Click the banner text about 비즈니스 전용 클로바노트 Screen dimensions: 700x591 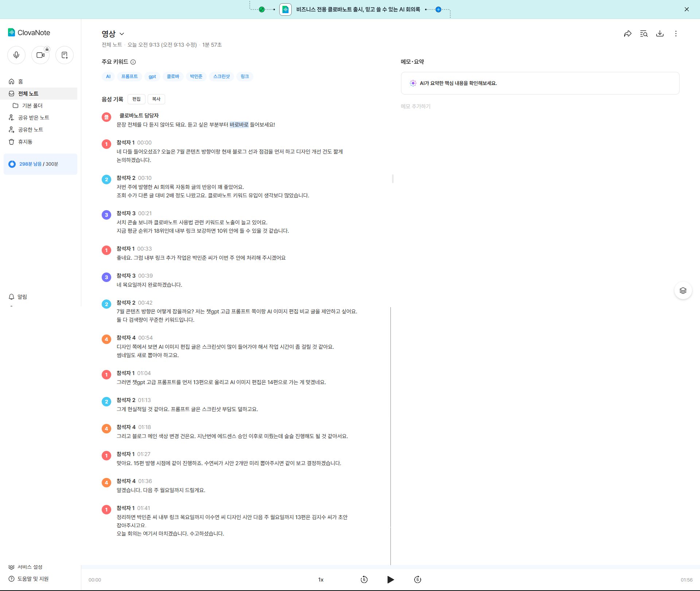[358, 9]
